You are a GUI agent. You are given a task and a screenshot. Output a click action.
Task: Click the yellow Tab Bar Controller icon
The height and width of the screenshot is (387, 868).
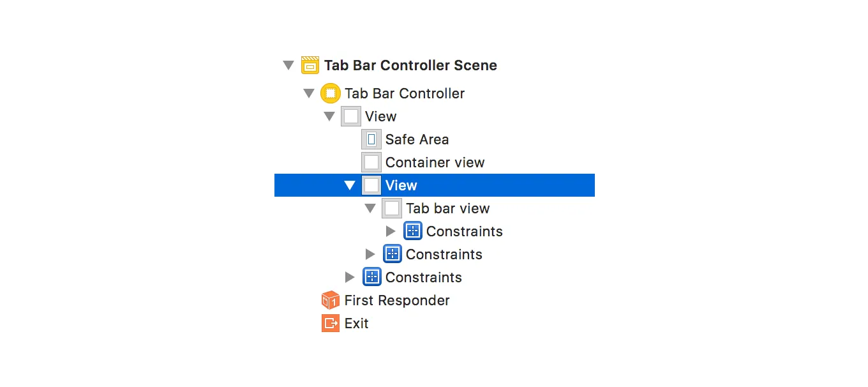[x=331, y=93]
